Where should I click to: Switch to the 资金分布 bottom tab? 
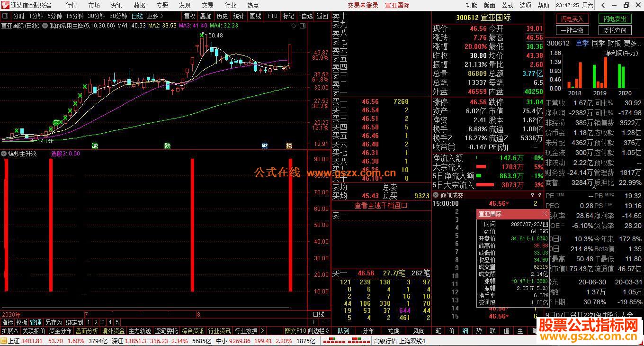(60, 331)
